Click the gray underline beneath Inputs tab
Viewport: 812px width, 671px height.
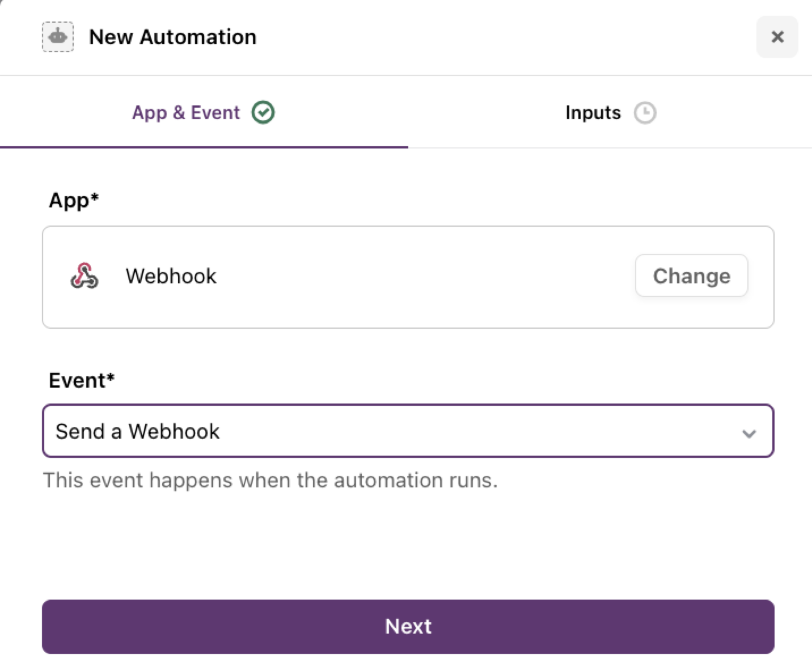pos(610,147)
